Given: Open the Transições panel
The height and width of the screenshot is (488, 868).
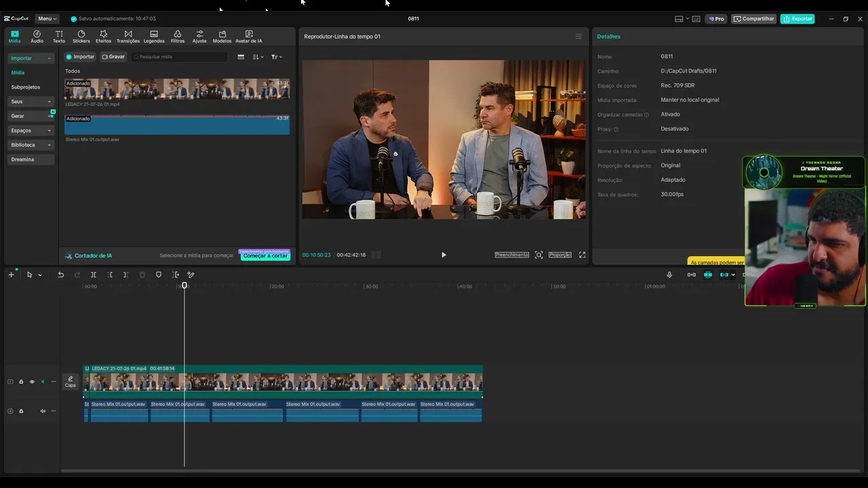Looking at the screenshot, I should 128,37.
